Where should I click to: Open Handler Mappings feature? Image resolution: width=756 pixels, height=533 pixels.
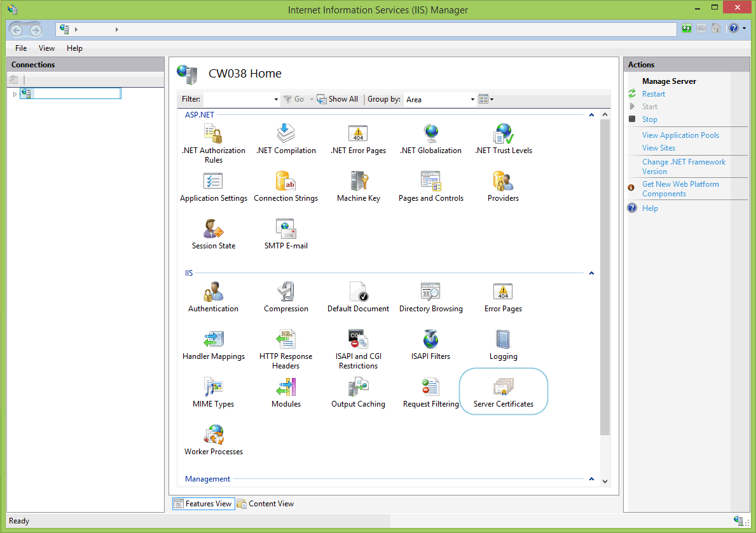point(213,345)
